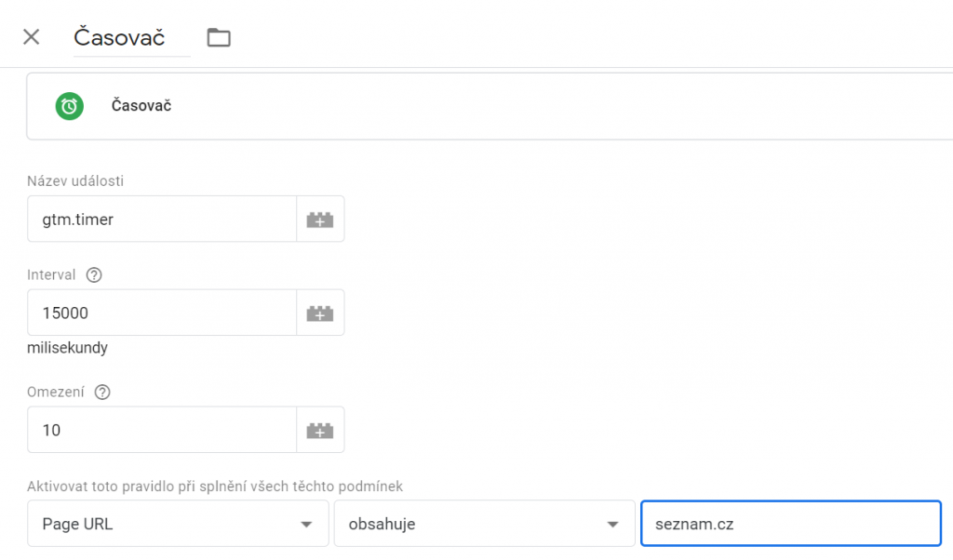Focus the gtm.timer event name field
This screenshot has width=953, height=560.
click(x=162, y=220)
